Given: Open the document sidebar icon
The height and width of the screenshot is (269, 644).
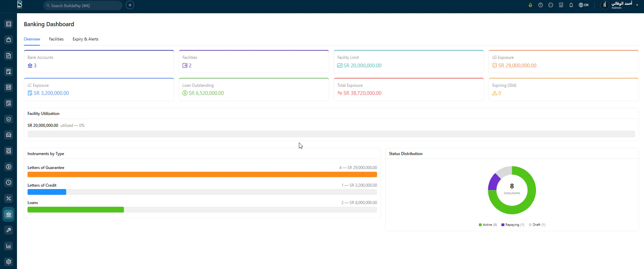Looking at the screenshot, I should point(8,55).
